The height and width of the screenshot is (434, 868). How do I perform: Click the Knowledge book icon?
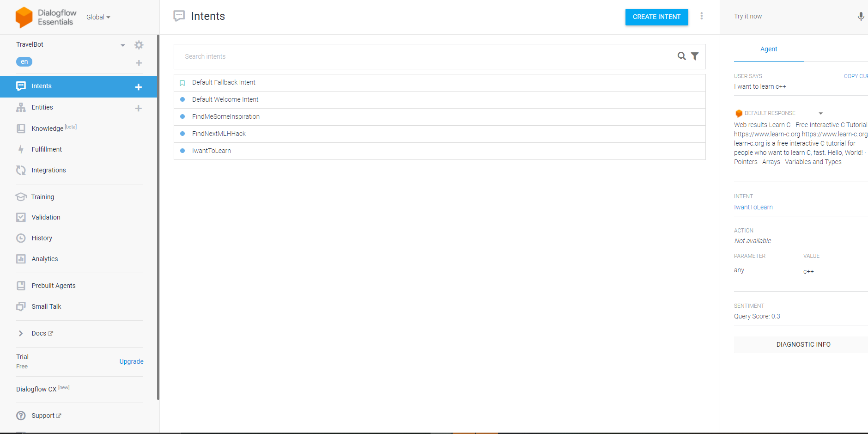21,128
